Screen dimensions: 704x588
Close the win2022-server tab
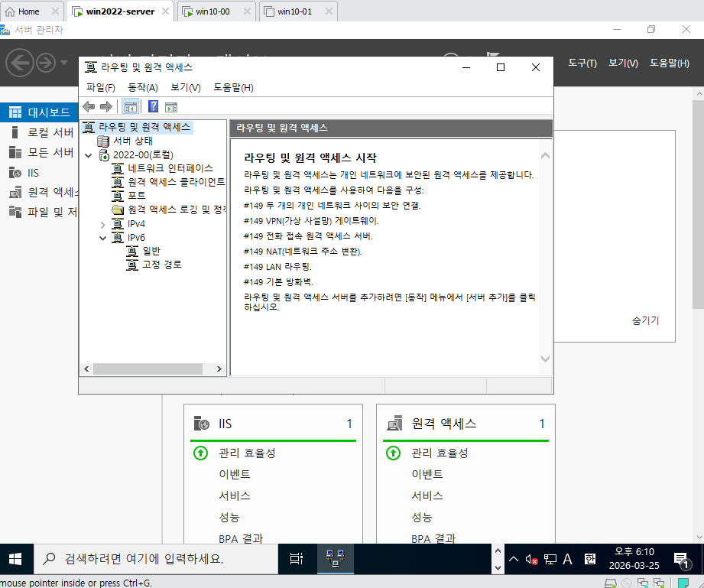pyautogui.click(x=165, y=11)
